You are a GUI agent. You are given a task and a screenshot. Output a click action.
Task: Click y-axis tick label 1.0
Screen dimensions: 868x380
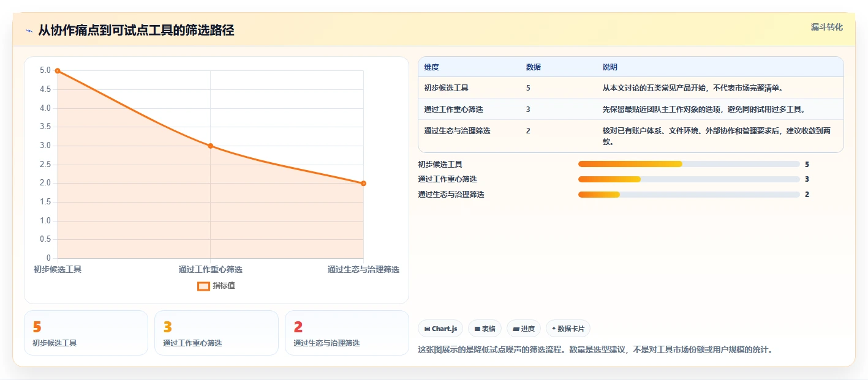tap(45, 221)
